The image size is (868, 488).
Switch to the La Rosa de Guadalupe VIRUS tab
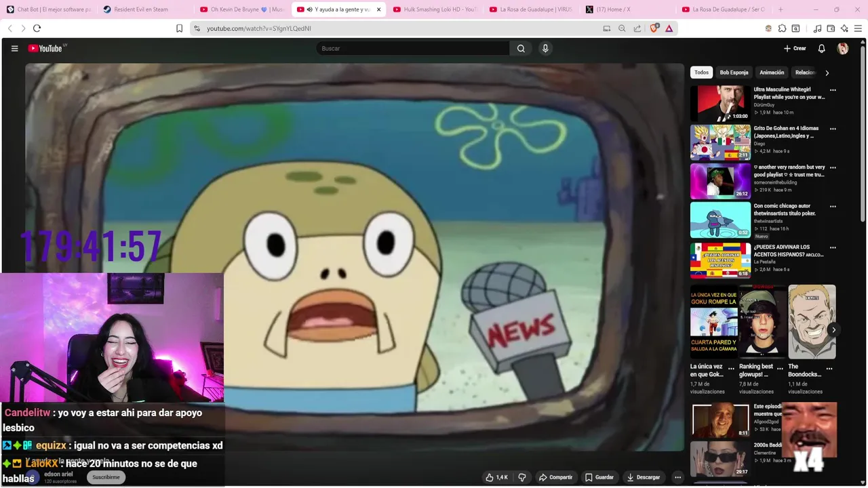tap(531, 9)
